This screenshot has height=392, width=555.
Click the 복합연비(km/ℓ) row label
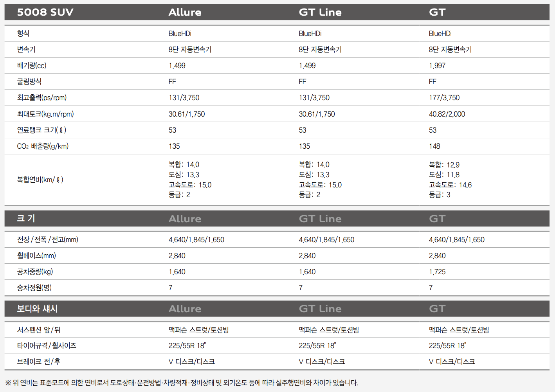pyautogui.click(x=40, y=180)
